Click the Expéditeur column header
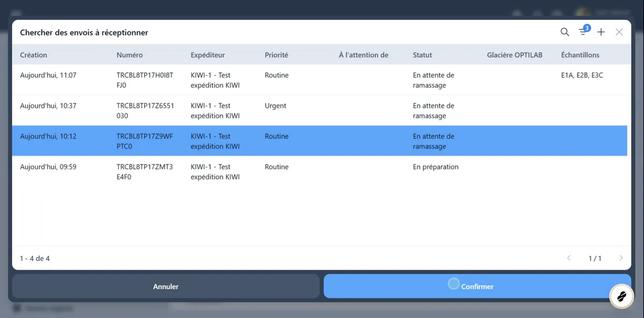 tap(207, 54)
